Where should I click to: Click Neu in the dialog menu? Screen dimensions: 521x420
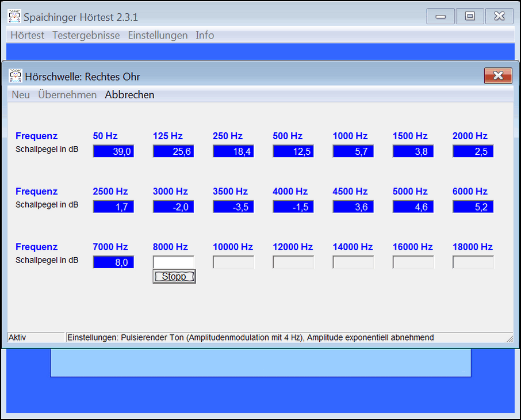click(x=21, y=95)
